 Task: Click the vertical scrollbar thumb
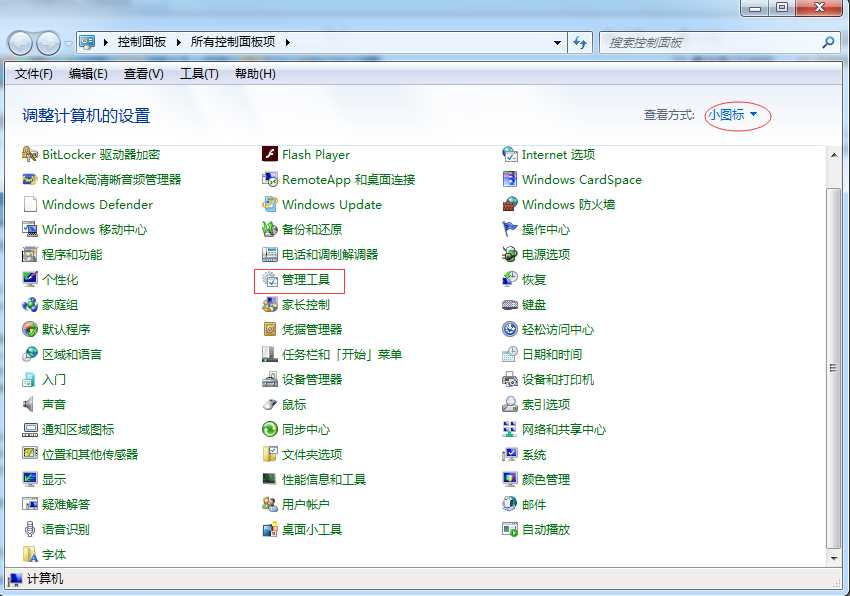click(x=834, y=368)
